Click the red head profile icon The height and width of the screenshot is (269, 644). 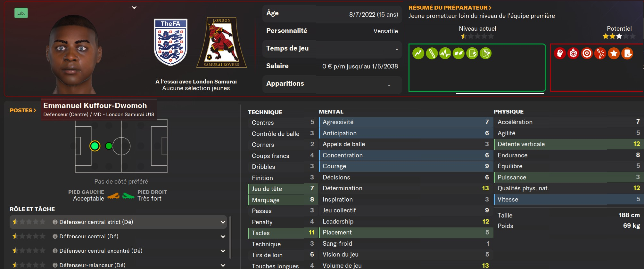(x=560, y=53)
